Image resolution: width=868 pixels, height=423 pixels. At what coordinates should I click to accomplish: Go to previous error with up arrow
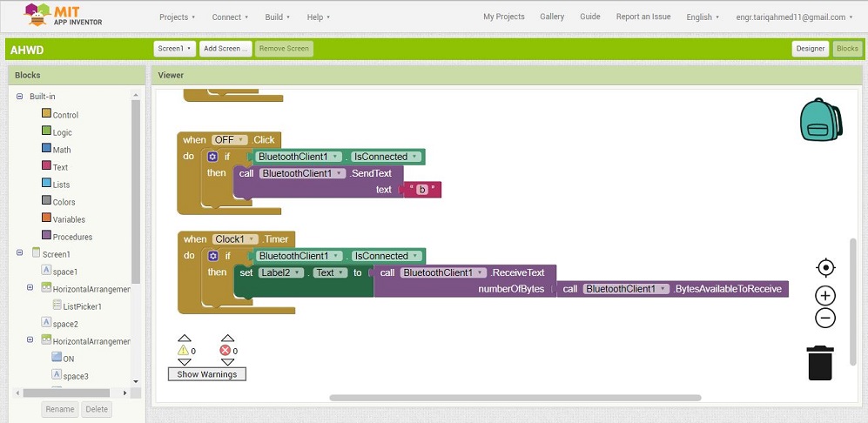coord(227,339)
